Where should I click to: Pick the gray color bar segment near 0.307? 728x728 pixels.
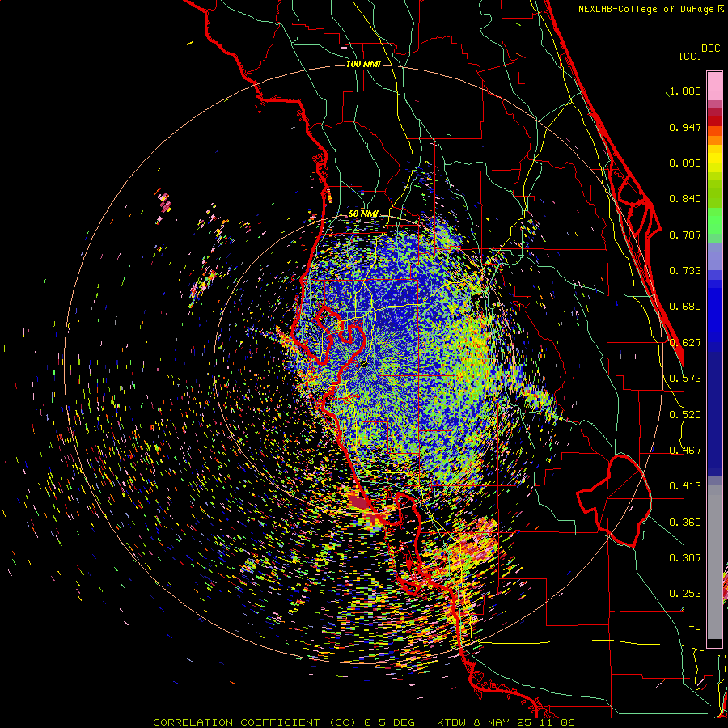[714, 562]
